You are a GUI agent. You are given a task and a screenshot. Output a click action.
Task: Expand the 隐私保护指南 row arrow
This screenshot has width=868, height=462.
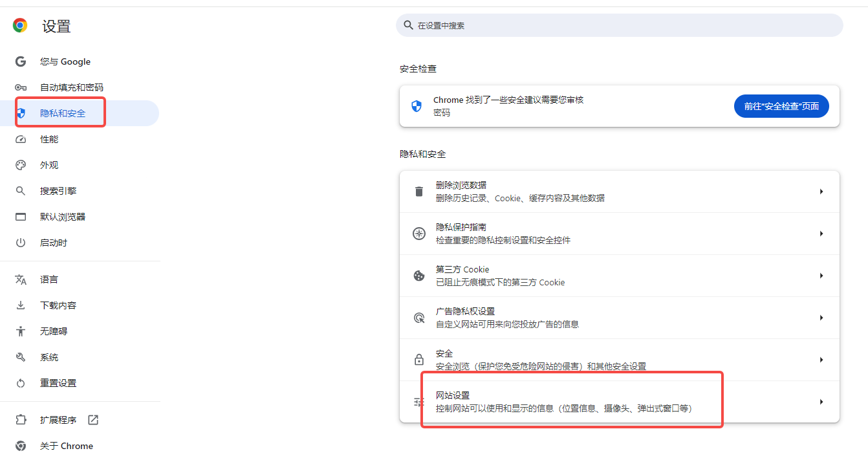pos(821,234)
